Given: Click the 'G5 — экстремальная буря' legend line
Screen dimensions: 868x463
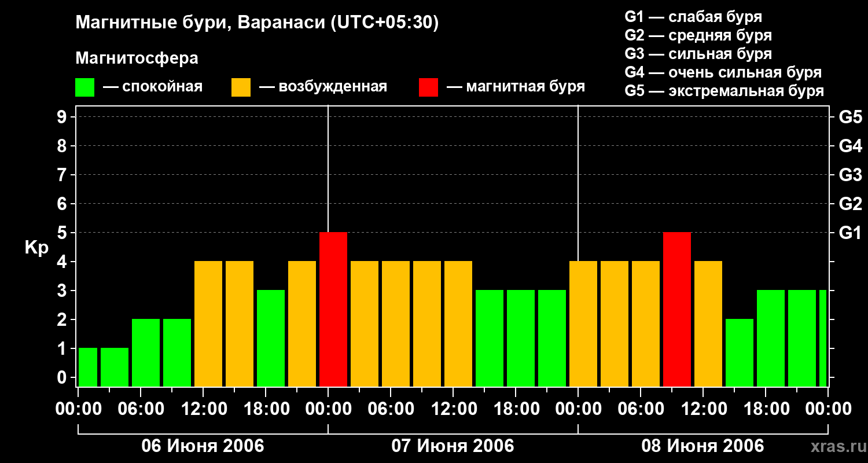Looking at the screenshot, I should click(x=724, y=91).
